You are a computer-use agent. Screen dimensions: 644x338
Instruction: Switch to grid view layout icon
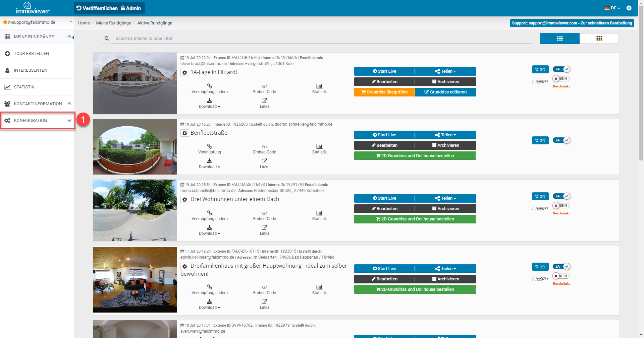point(599,39)
